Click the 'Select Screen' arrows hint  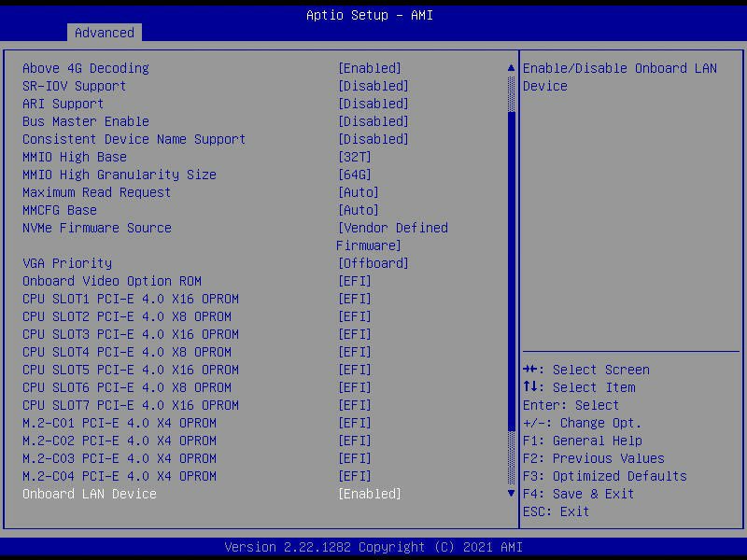(586, 370)
